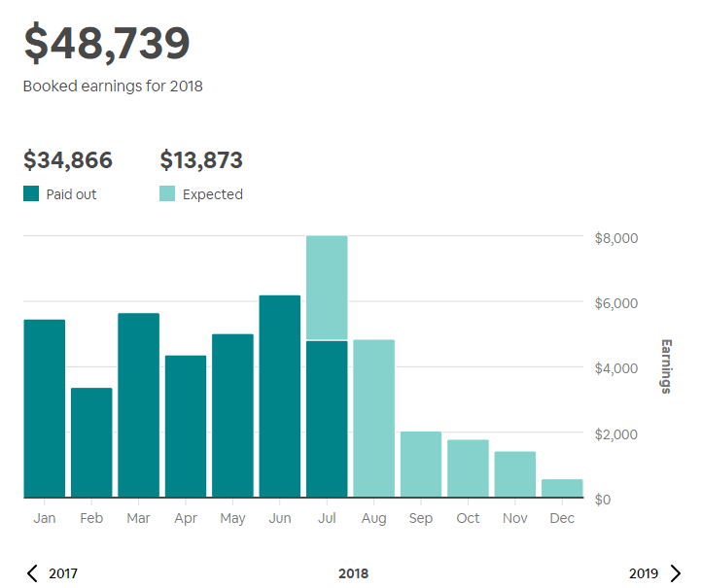Viewport: 702px width, 588px height.
Task: Select the November expected earnings bar
Action: point(515,474)
